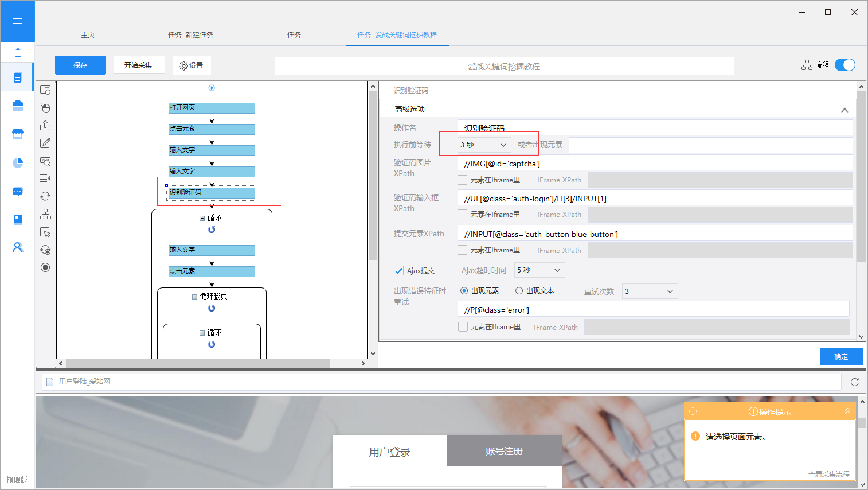Select the pencil input text tool

[45, 143]
